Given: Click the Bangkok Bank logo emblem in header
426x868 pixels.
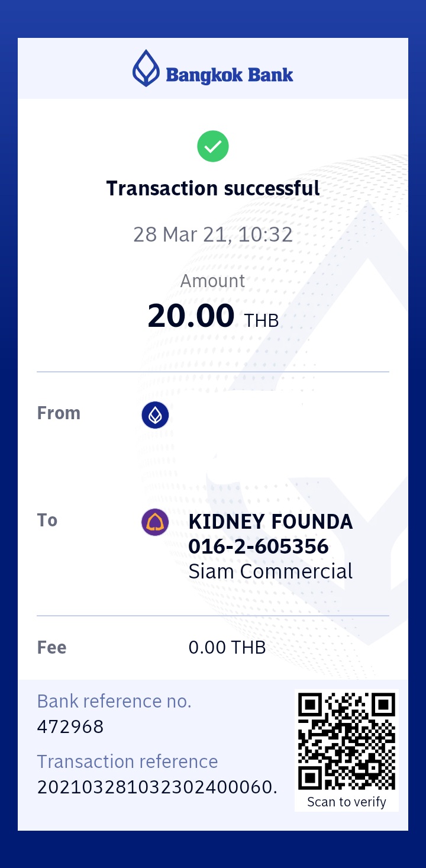Looking at the screenshot, I should [146, 69].
